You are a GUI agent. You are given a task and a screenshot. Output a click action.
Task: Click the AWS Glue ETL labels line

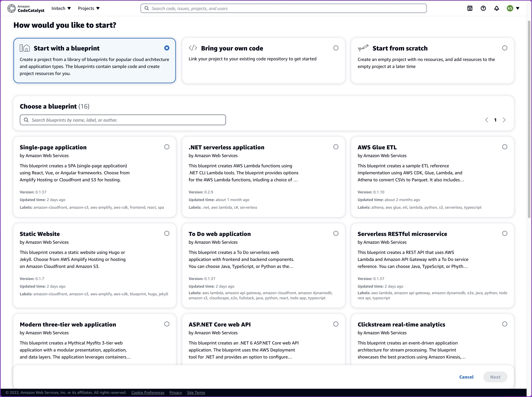(419, 207)
